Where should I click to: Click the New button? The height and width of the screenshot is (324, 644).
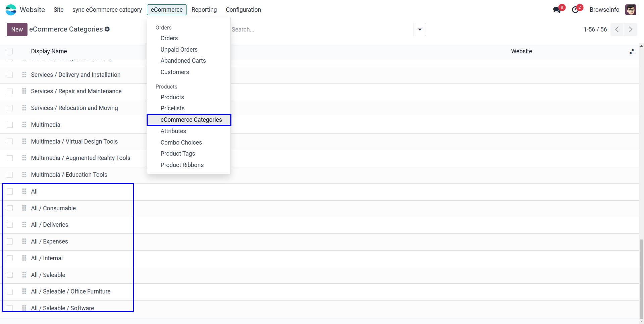(17, 30)
